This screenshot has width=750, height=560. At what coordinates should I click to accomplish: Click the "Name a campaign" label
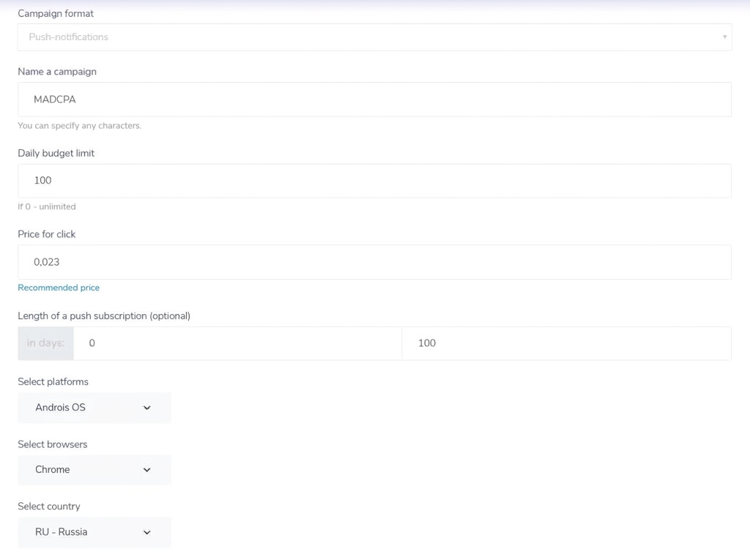pos(57,72)
